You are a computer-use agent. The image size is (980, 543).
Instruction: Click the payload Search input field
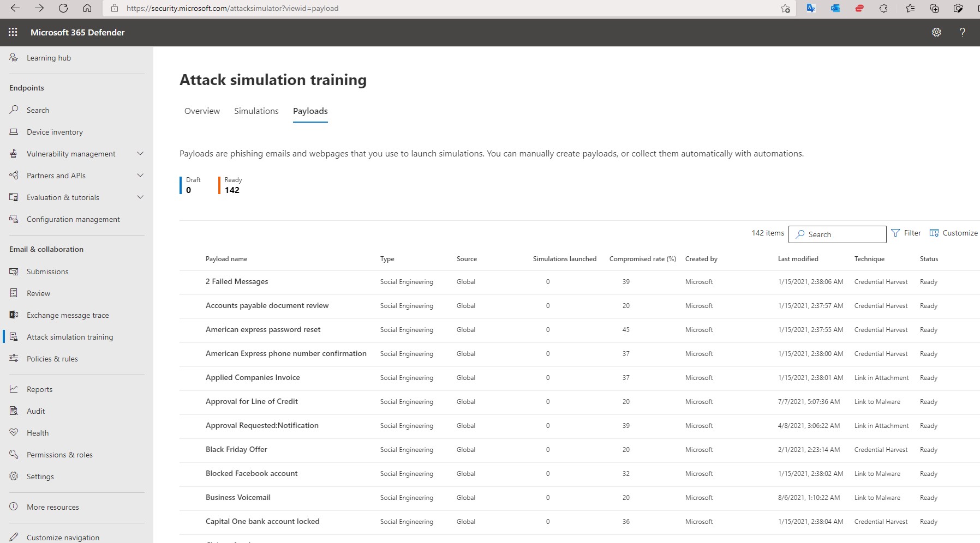coord(838,234)
